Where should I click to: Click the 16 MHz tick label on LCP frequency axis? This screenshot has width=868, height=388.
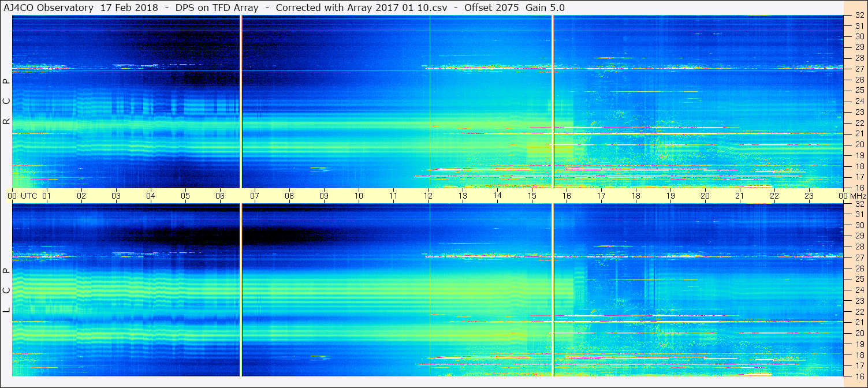point(859,376)
